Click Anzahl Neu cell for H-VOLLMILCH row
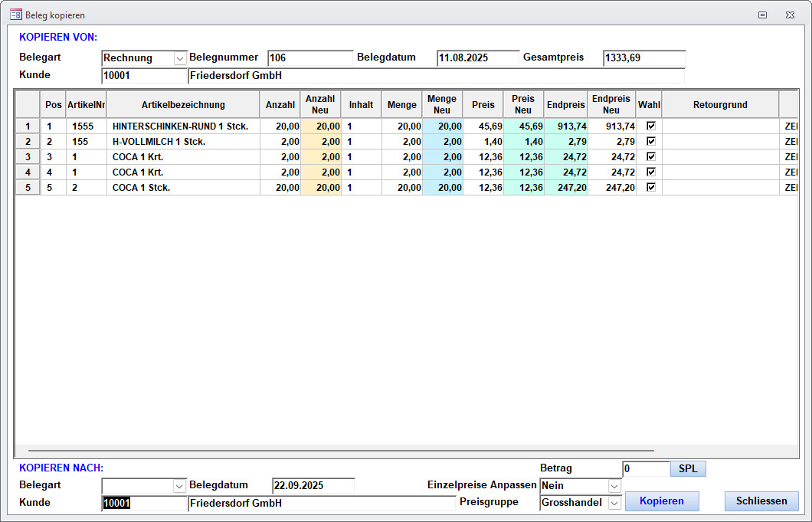This screenshot has height=522, width=812. [321, 142]
